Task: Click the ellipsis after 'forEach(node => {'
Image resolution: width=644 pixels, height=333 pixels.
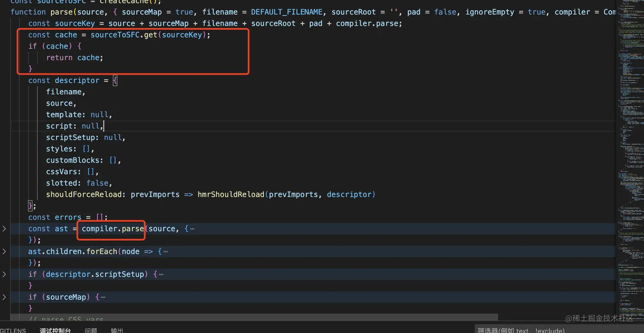Action: [165, 252]
